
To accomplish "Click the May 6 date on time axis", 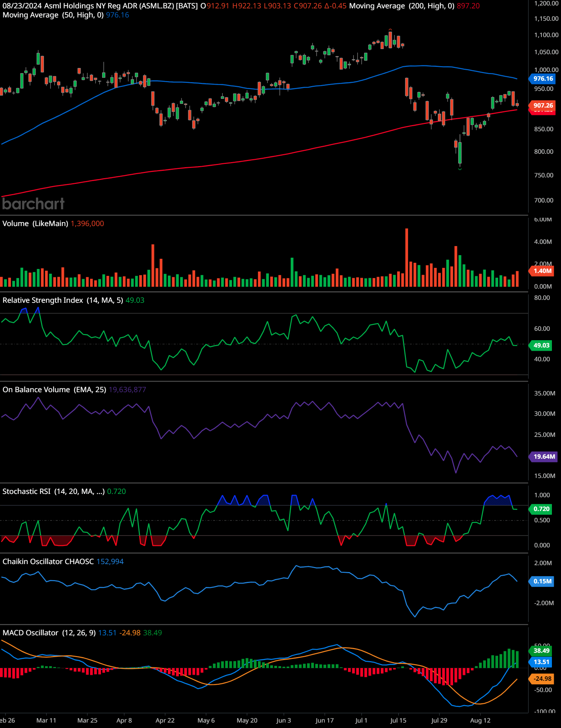I will tap(206, 720).
